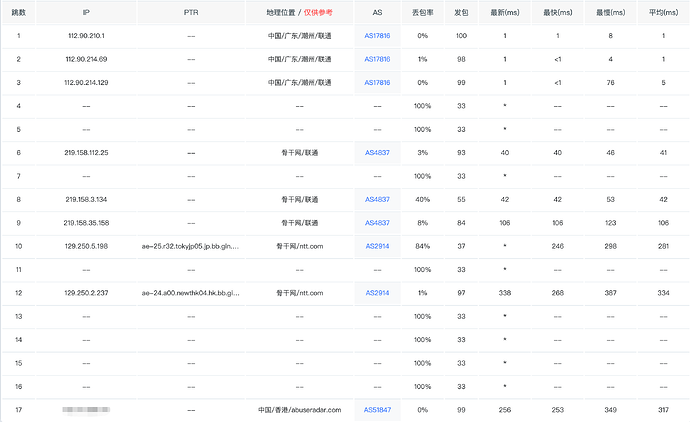Viewport: 690px width, 422px height.
Task: Click location 中国/广东/潮州/联通 in hop 1
Action: [x=299, y=36]
